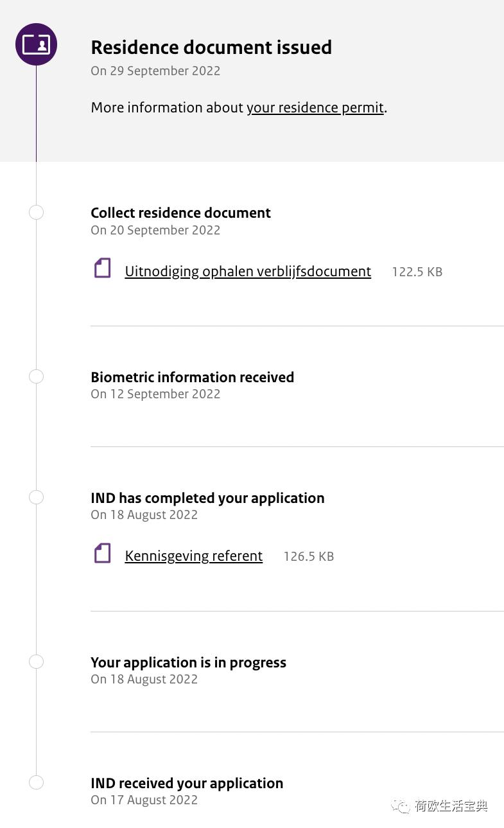Screen dimensions: 504x828
Task: Click the date On 29 September 2022
Action: (155, 71)
